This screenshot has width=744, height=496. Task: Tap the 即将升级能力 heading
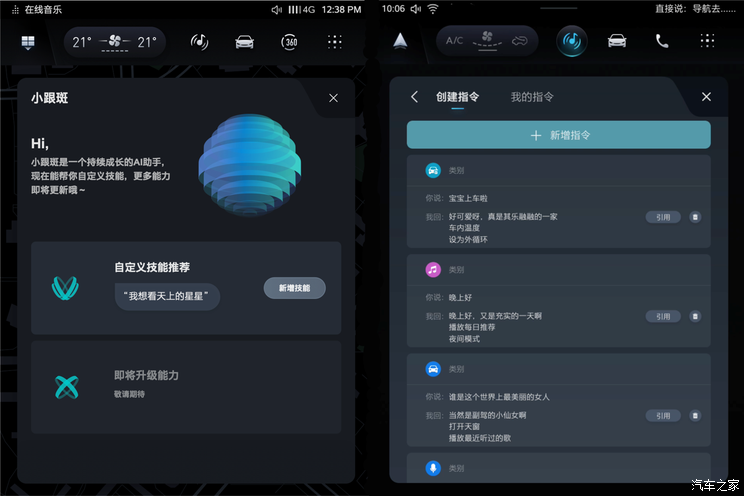147,375
